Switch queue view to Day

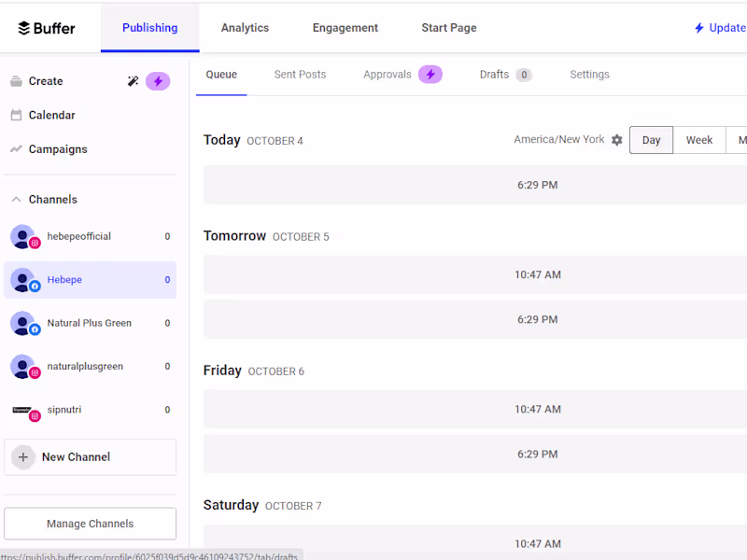coord(651,140)
